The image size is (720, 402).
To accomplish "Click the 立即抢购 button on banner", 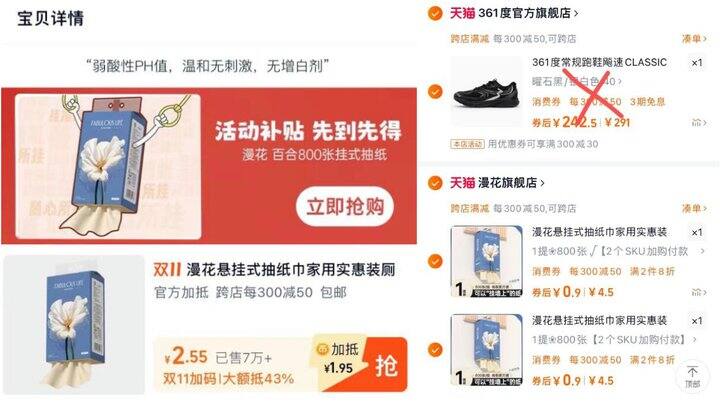I will tap(345, 206).
